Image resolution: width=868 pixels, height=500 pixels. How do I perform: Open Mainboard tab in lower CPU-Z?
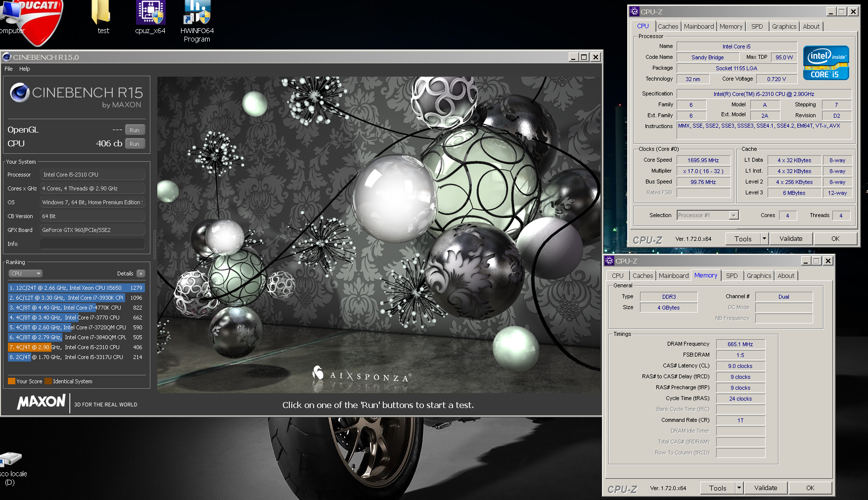[x=674, y=276]
